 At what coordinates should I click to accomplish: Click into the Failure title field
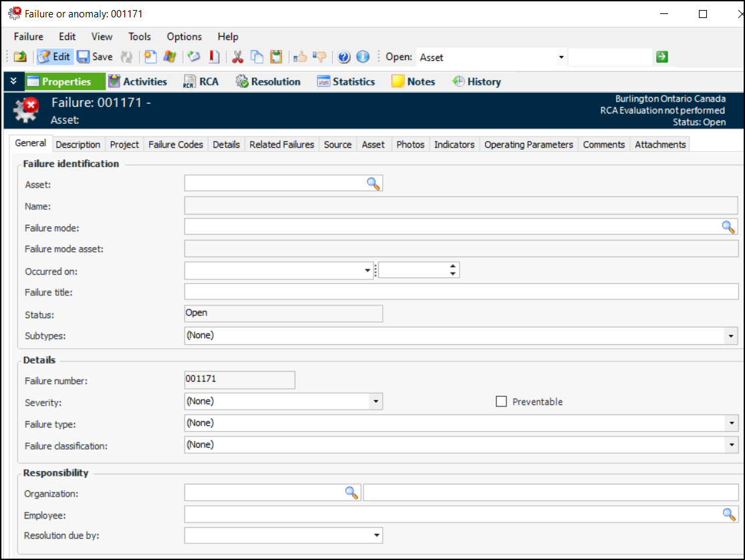point(461,292)
